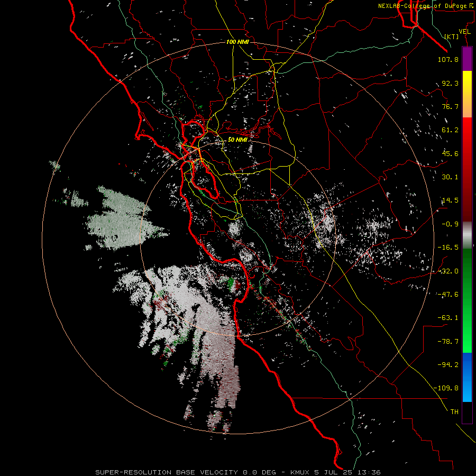
Task: Click the -47.6 velocity scale value
Action: (448, 295)
